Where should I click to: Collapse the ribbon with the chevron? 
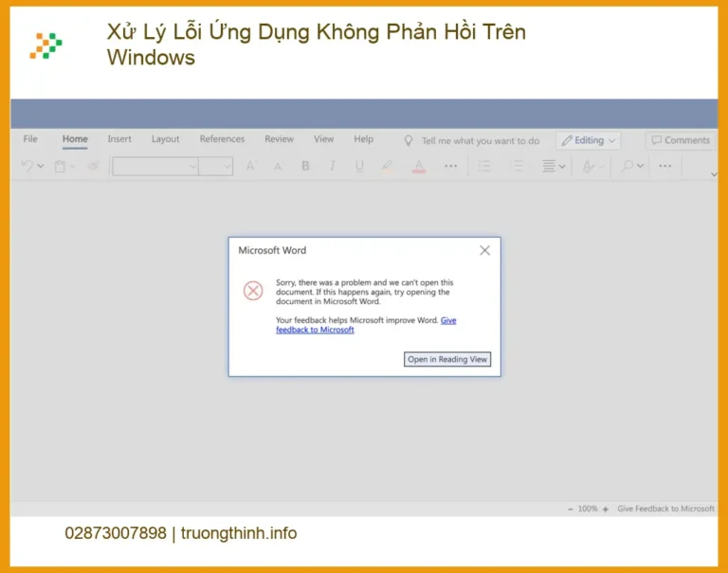point(714,174)
